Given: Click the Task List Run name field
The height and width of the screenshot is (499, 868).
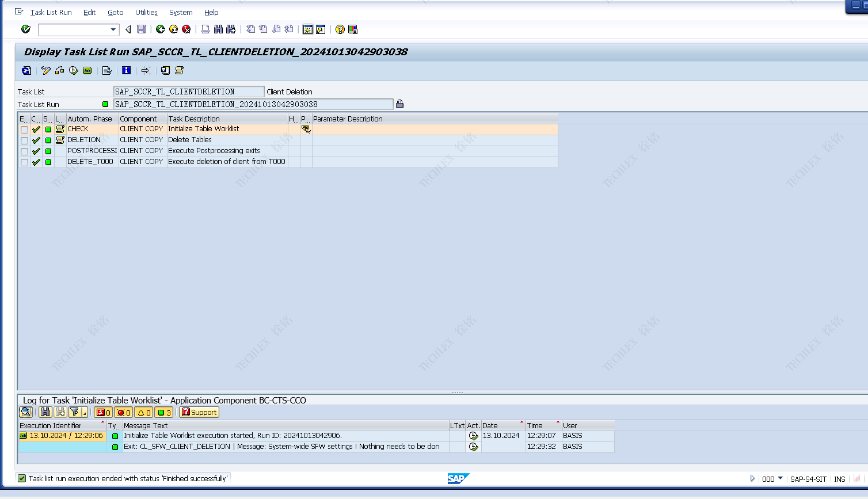Looking at the screenshot, I should coord(253,104).
